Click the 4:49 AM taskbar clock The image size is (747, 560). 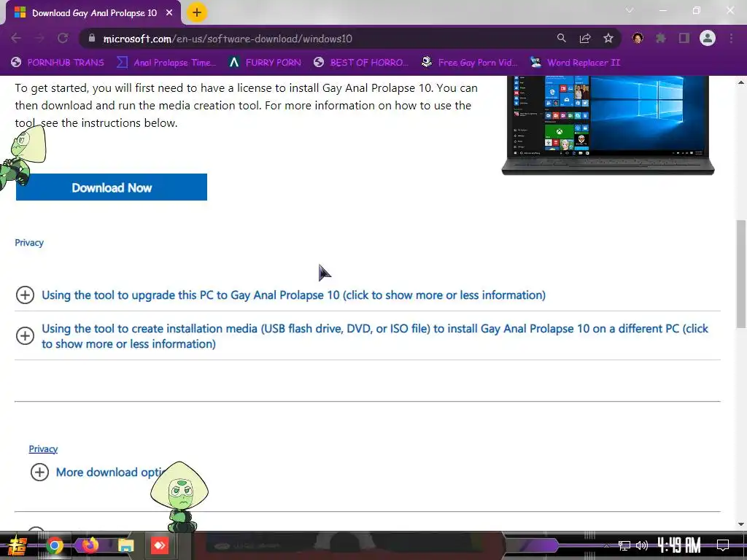[x=679, y=545]
